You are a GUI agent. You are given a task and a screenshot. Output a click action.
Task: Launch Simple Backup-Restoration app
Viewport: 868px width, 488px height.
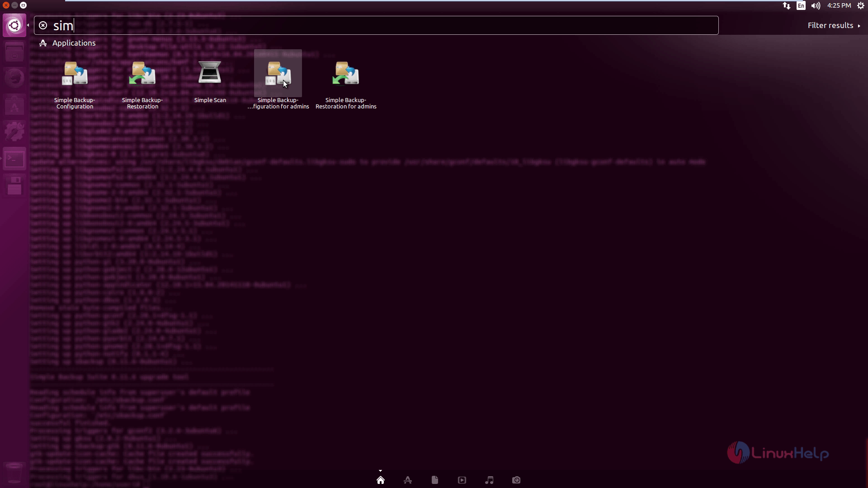tap(142, 84)
